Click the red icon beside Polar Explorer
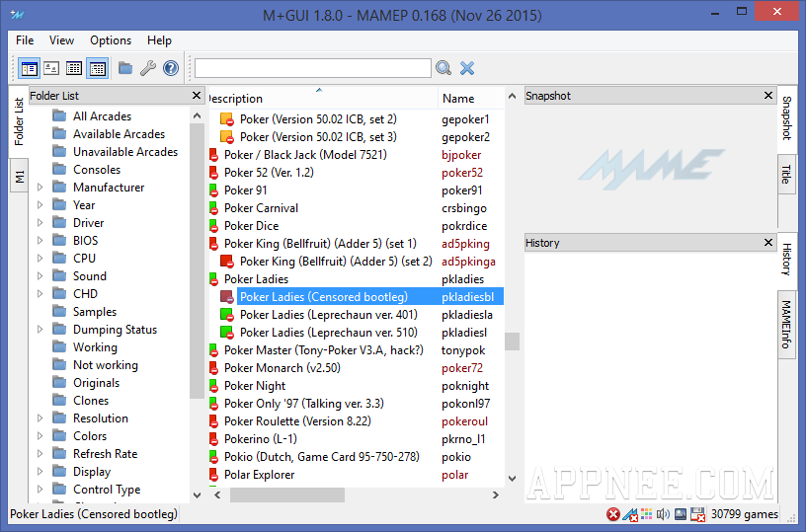The width and height of the screenshot is (806, 532). pyautogui.click(x=214, y=475)
